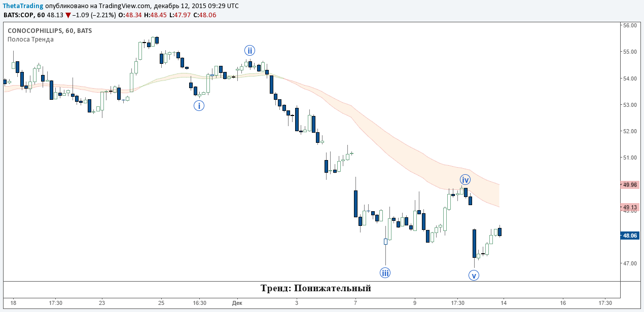Click the open value O:48.34
Viewport: 644px width, 312px height.
click(x=130, y=15)
